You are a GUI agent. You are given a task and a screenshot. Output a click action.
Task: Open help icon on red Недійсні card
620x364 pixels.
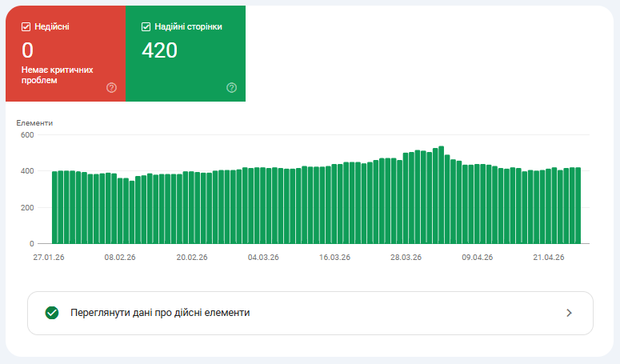pyautogui.click(x=111, y=87)
